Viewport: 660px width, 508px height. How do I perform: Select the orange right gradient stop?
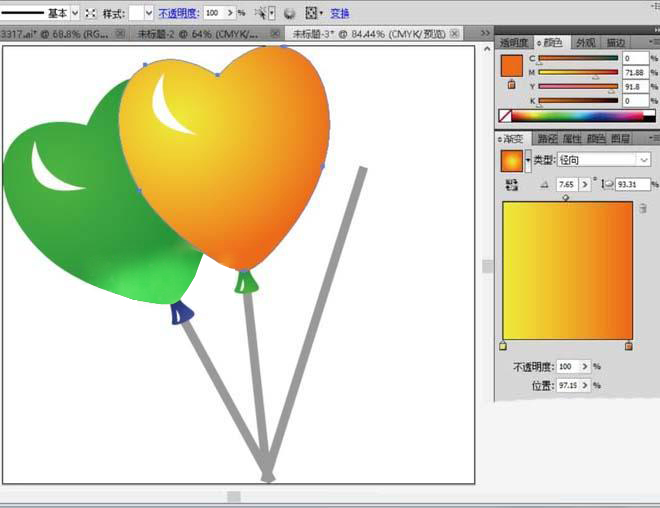click(628, 346)
